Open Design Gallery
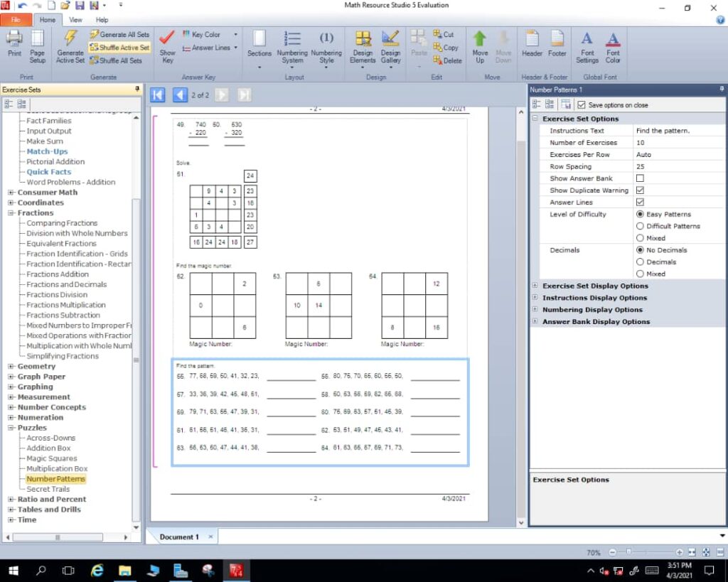Image resolution: width=728 pixels, height=582 pixels. point(390,49)
